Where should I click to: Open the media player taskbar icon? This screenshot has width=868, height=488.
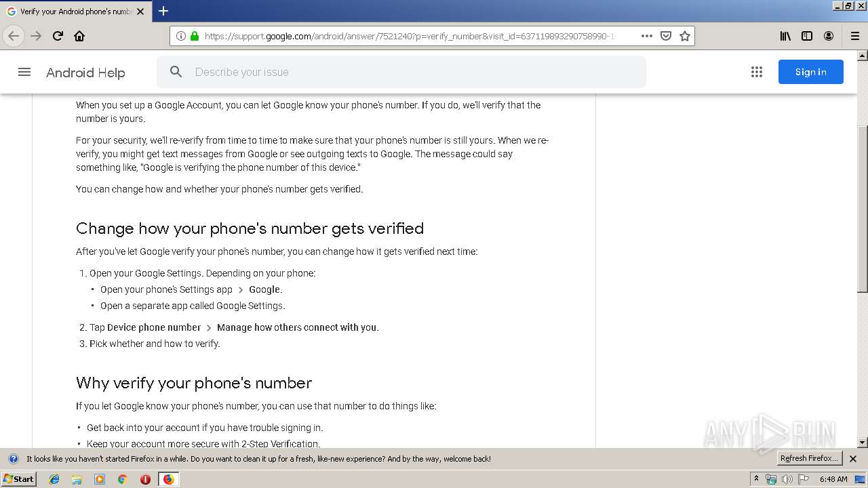[x=100, y=479]
